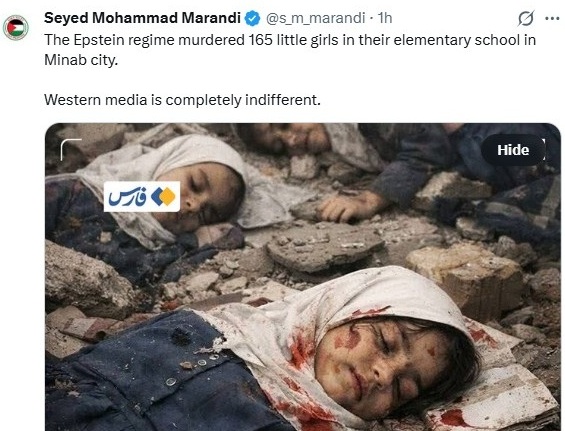
Task: Select the word 'indifferent' in the tweet
Action: point(281,100)
